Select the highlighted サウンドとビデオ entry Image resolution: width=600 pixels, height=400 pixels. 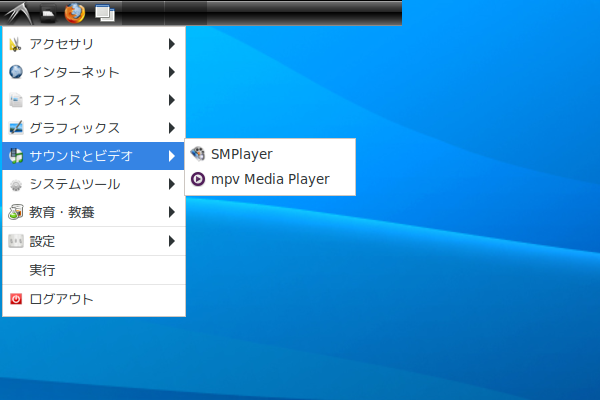coord(94,156)
